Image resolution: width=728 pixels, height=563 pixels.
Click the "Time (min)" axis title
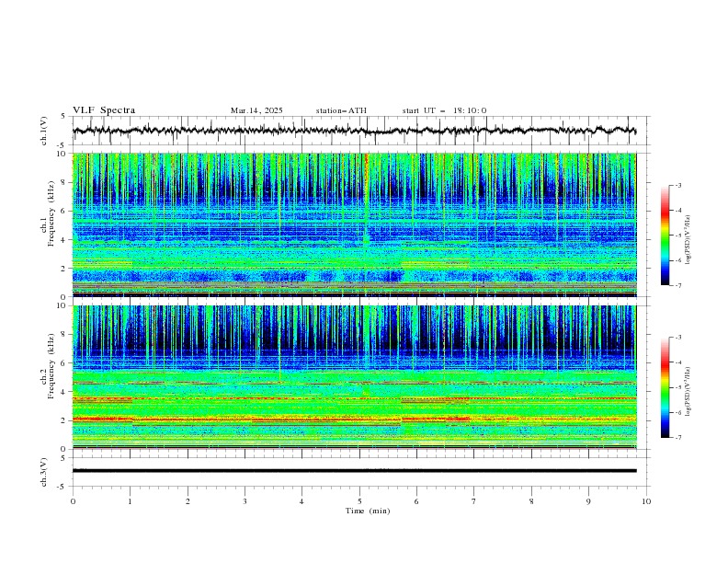(368, 511)
